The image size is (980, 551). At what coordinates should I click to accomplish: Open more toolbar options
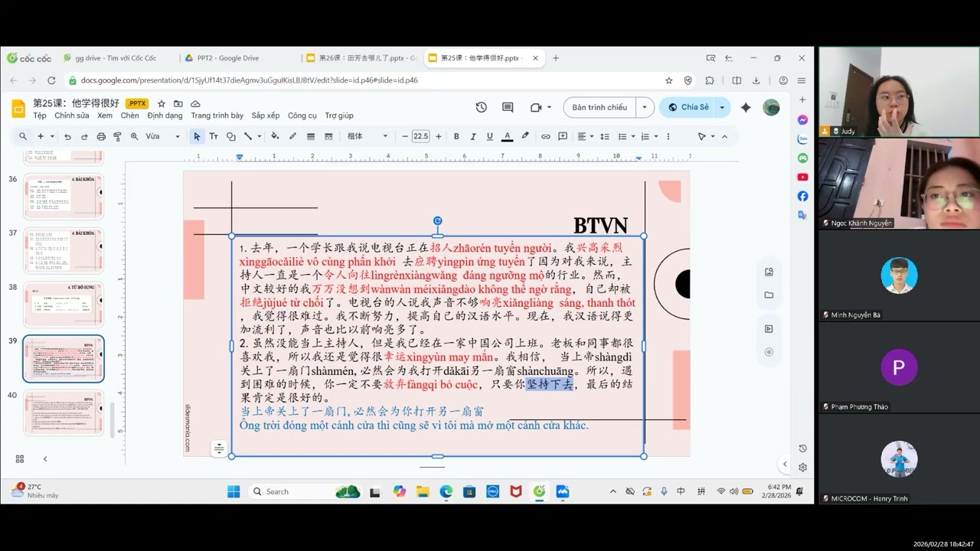[668, 136]
